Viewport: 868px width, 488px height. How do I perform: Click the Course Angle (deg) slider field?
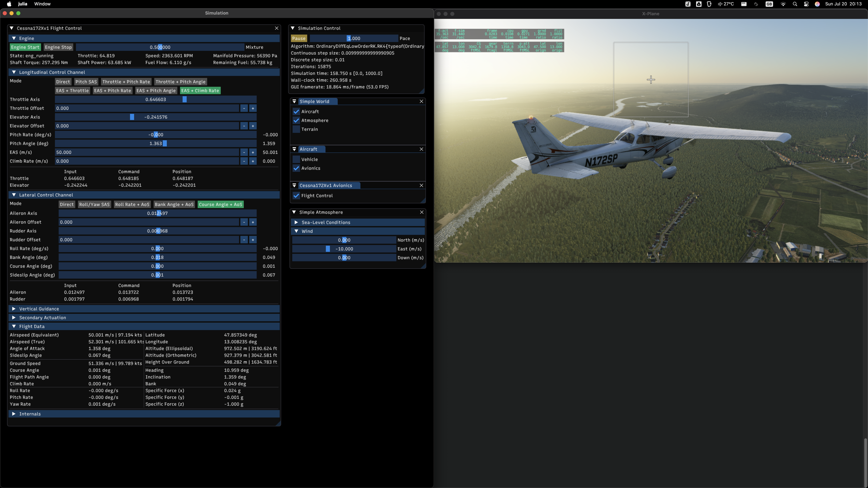coord(157,266)
